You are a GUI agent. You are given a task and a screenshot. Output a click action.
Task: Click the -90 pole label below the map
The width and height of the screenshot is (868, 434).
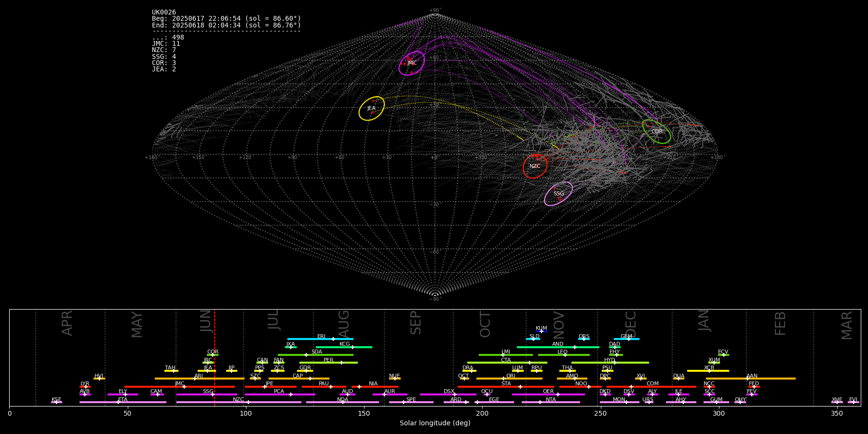[x=434, y=299]
